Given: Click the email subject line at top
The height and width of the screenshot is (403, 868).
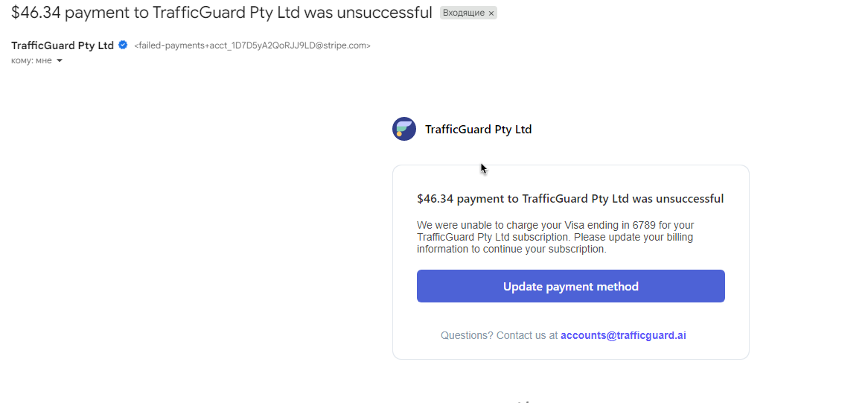Looking at the screenshot, I should pos(221,13).
